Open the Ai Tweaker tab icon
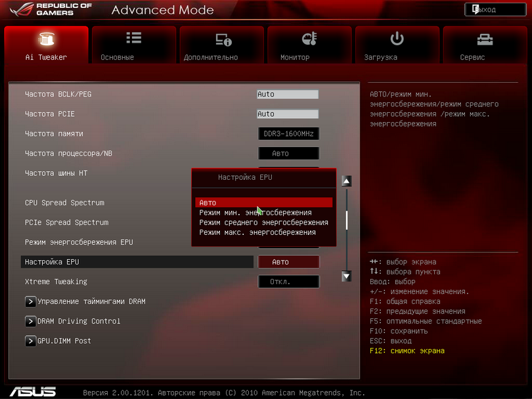 click(x=46, y=40)
